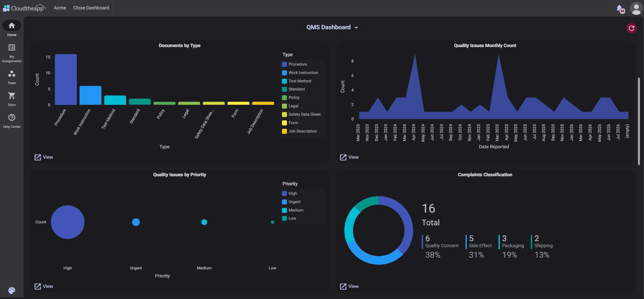The image size is (644, 299).
Task: Refresh the dashboard with red reload icon
Action: [632, 28]
